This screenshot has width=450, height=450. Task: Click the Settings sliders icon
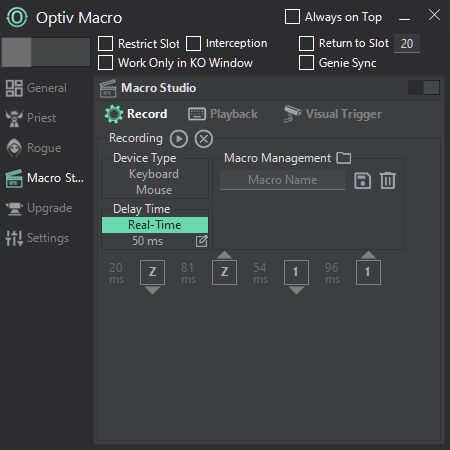coord(14,238)
